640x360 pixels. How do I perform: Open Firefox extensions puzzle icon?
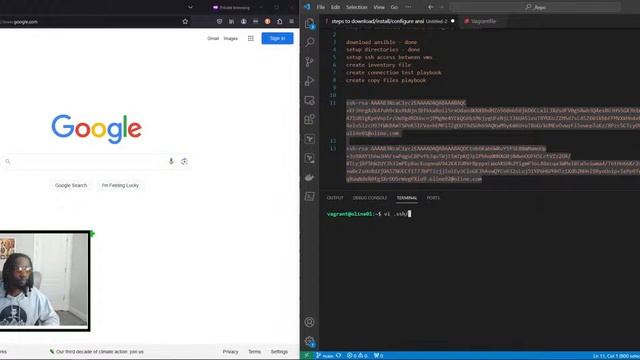pyautogui.click(x=280, y=22)
